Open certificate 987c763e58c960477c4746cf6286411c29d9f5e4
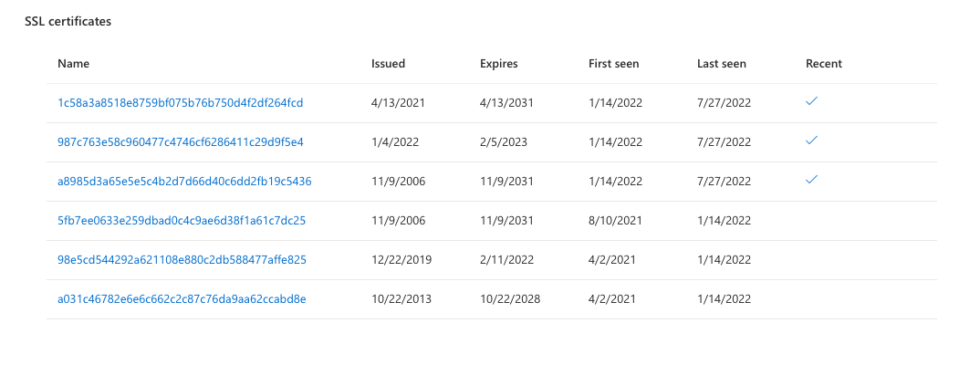980x386 pixels. [180, 142]
